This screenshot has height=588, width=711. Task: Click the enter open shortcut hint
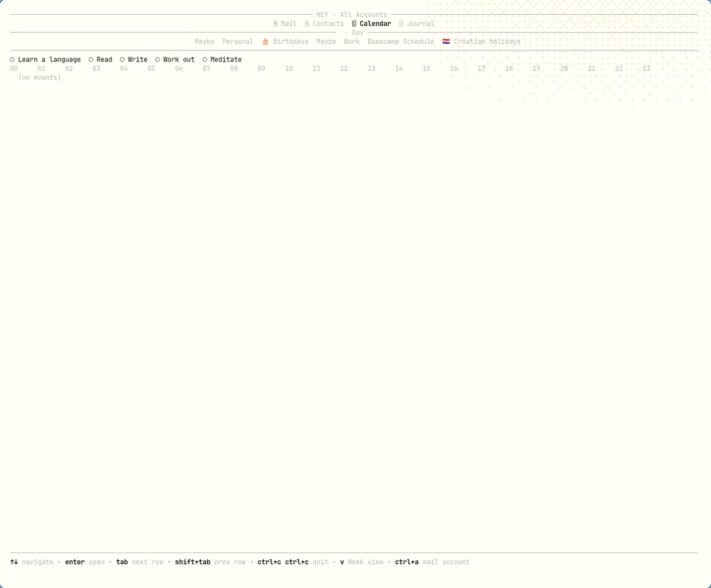85,562
